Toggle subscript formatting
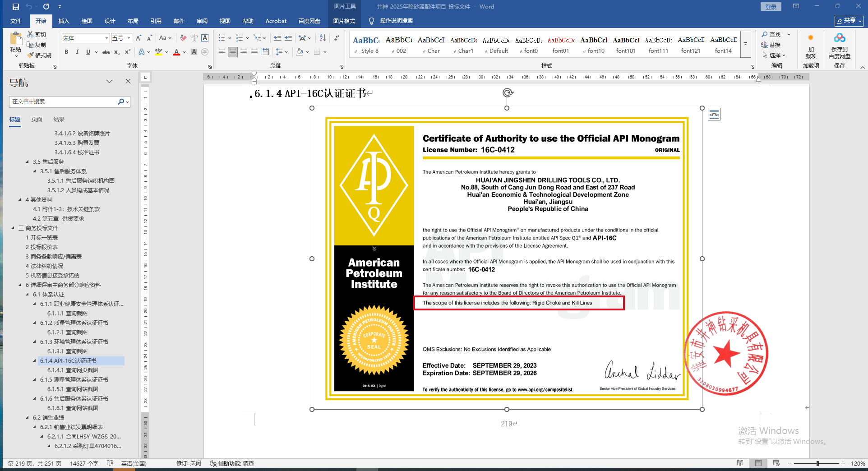The width and height of the screenshot is (868, 471). 117,52
